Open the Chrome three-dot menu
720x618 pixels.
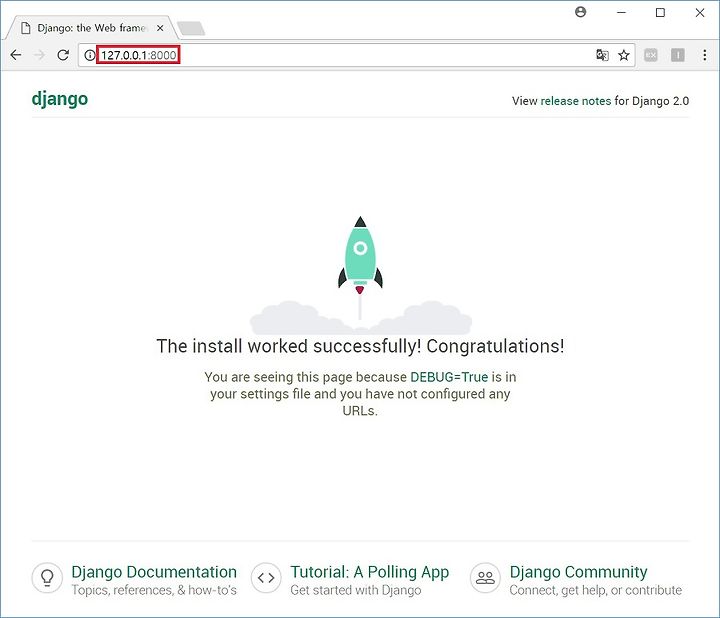click(x=705, y=55)
